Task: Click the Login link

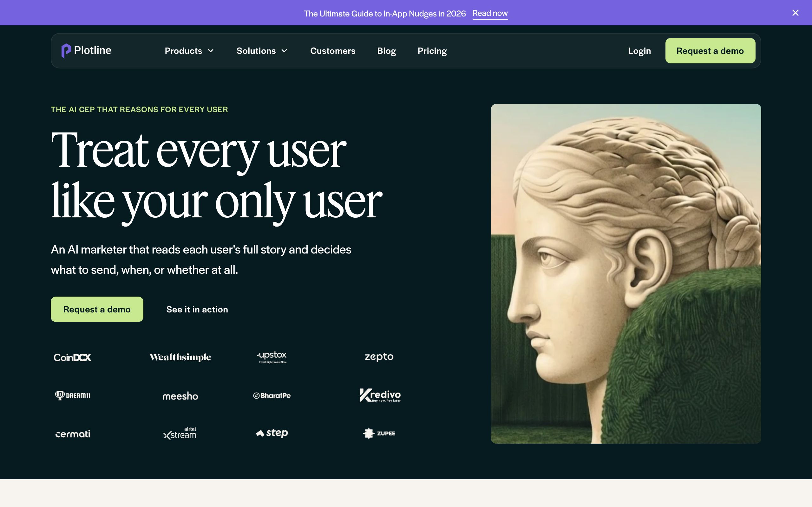Action: click(x=639, y=51)
